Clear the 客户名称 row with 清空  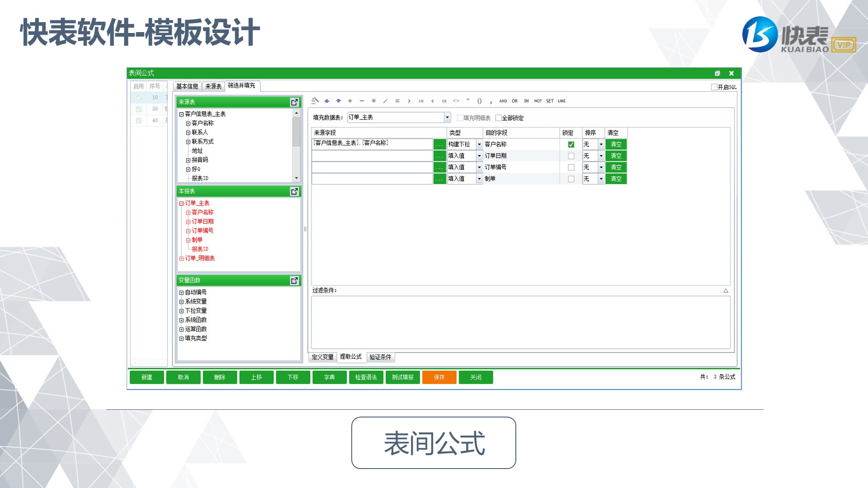(x=616, y=145)
